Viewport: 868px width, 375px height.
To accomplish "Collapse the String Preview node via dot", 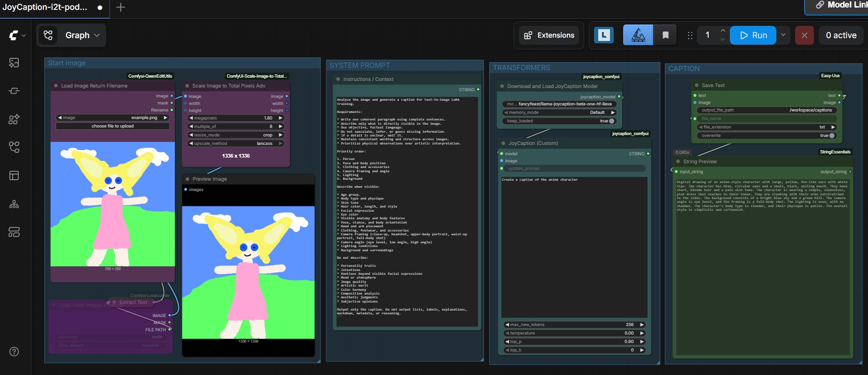I will click(678, 161).
